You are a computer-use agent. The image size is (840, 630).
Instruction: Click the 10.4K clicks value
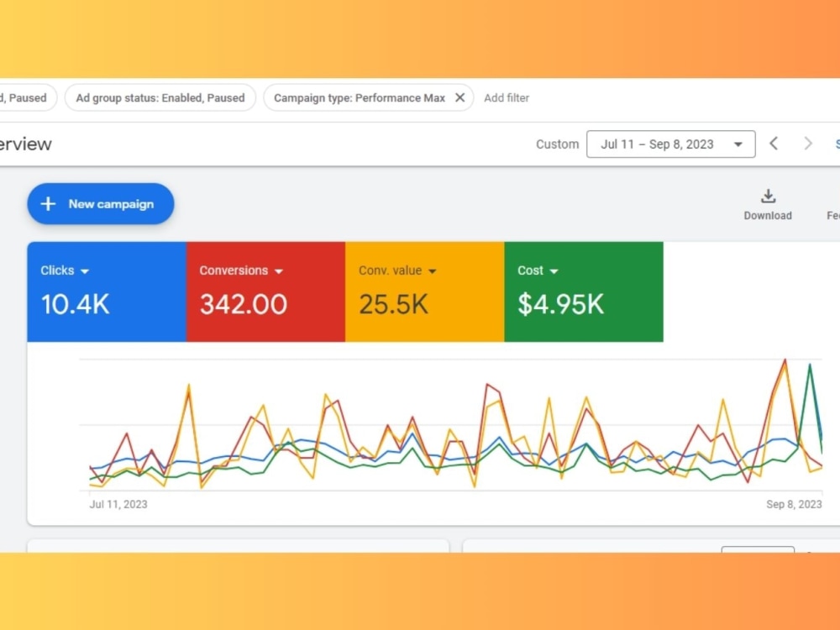tap(75, 304)
